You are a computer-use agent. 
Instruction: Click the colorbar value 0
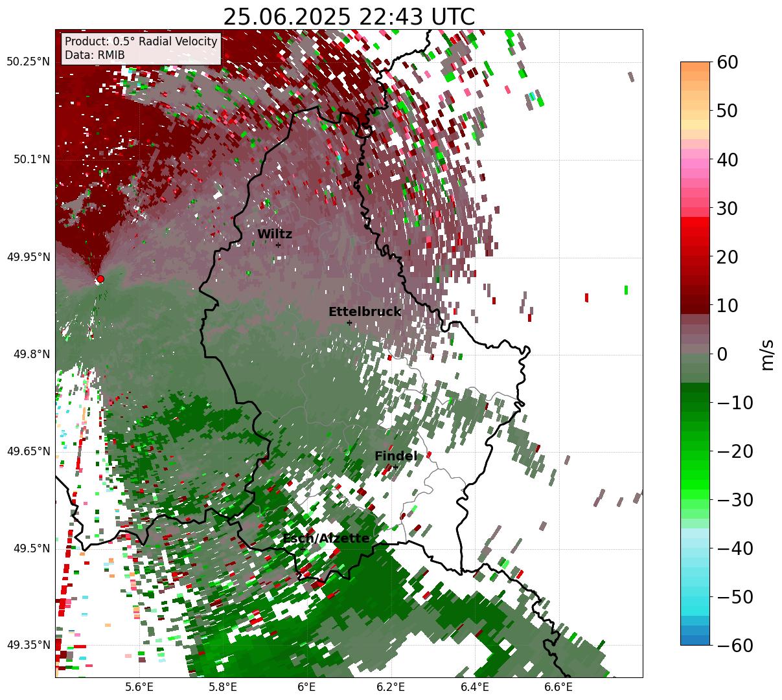(723, 354)
